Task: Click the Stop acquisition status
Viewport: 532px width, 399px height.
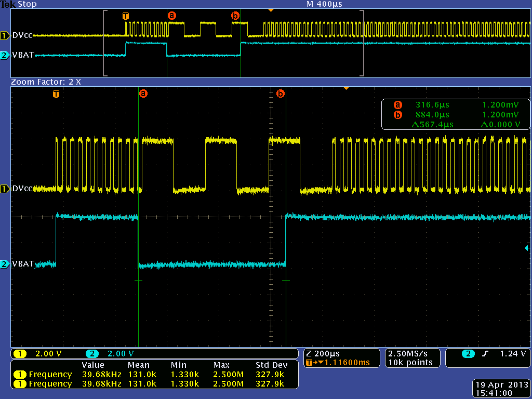Action: coord(27,4)
